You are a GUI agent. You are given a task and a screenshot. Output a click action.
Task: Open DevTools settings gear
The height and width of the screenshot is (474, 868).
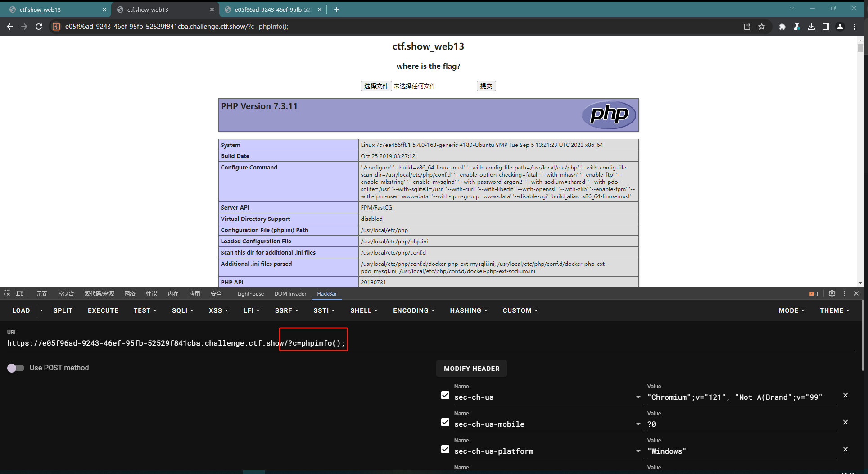tap(832, 293)
